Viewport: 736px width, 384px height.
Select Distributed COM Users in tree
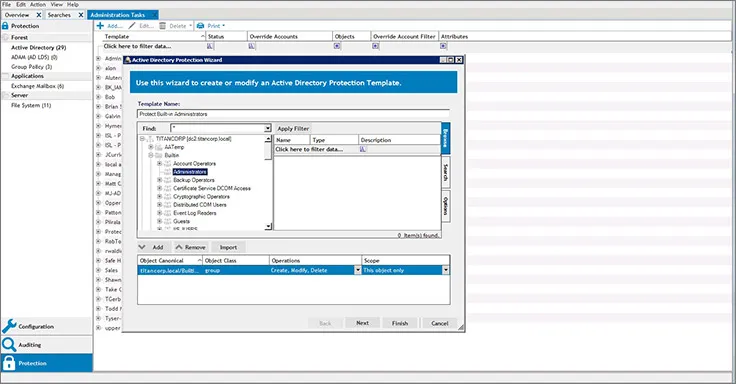coord(200,205)
